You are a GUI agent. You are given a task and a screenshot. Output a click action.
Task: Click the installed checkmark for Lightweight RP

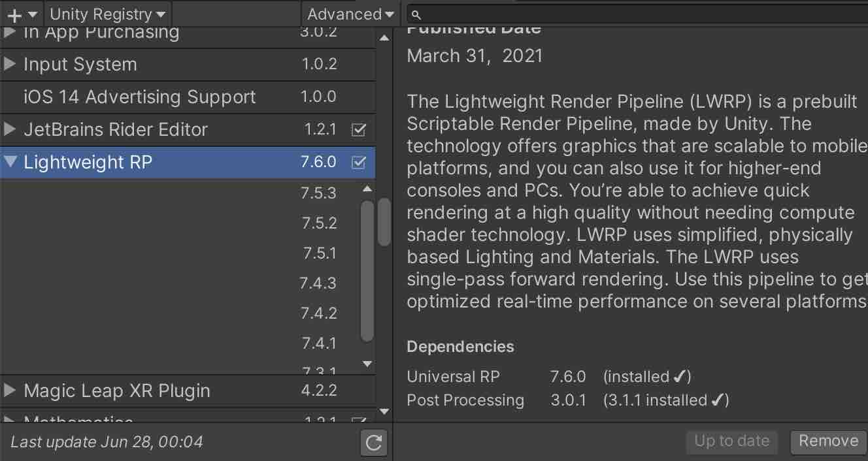[358, 162]
